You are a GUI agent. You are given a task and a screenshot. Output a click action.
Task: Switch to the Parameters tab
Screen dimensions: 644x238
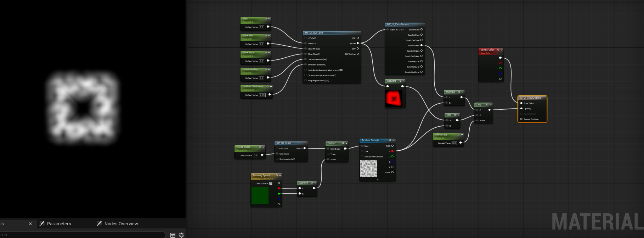click(x=59, y=224)
